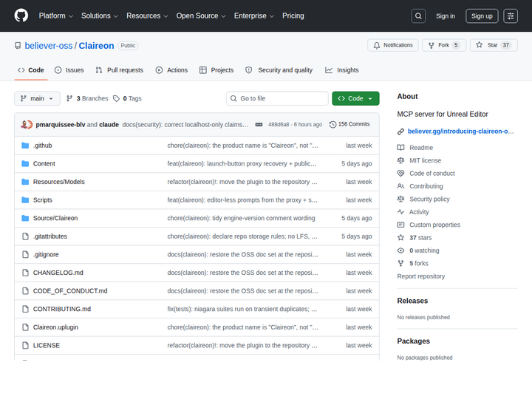Click the Scripts folder icon

click(25, 199)
